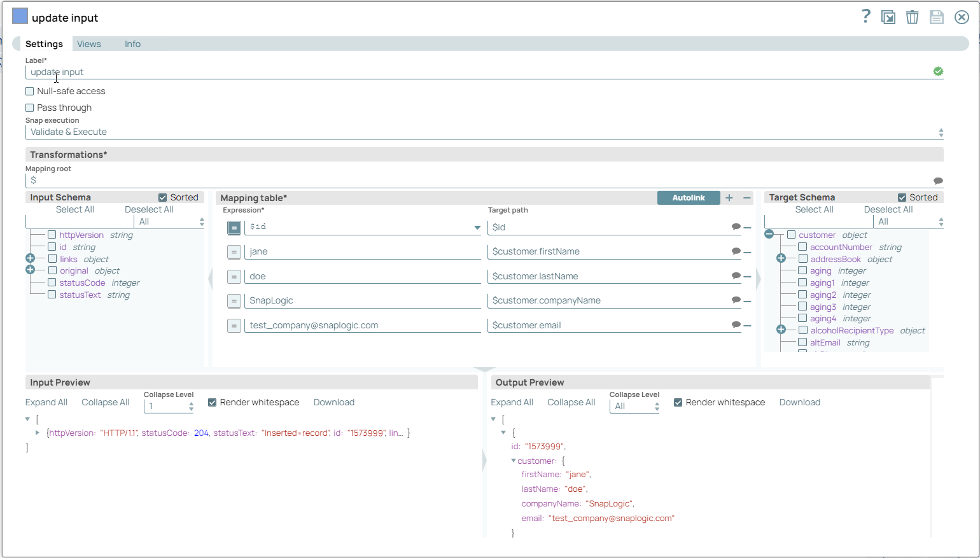Remove the $customer.email mapping with its minus icon
The height and width of the screenshot is (558, 980).
point(748,325)
